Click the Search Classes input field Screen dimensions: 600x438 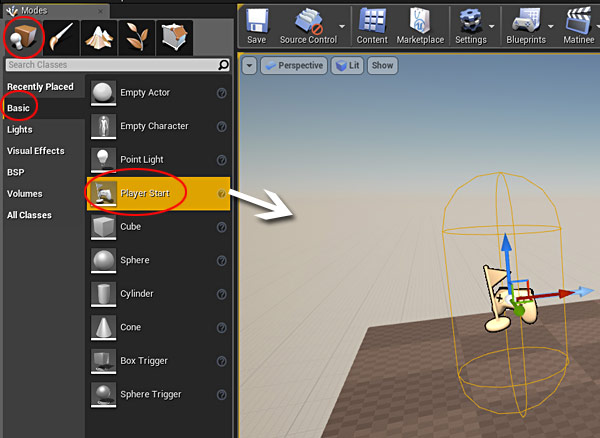tap(110, 65)
